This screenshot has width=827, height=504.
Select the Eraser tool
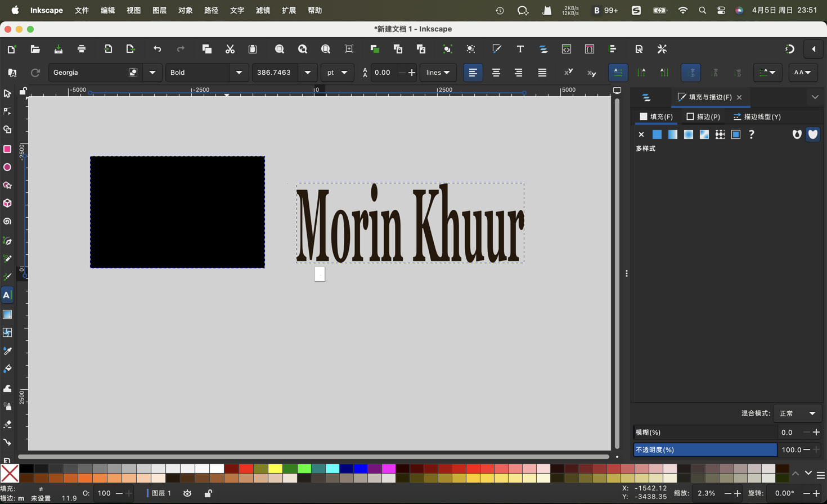[7, 424]
